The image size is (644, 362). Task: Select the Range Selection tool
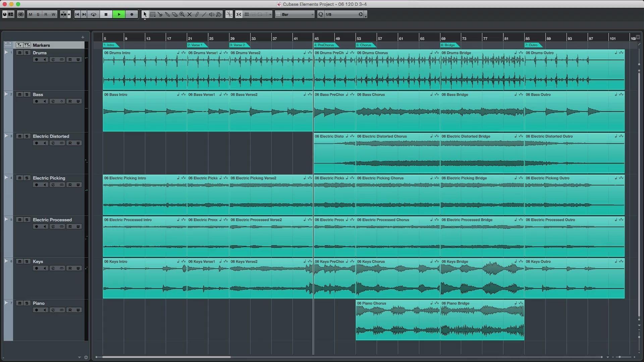pyautogui.click(x=153, y=14)
